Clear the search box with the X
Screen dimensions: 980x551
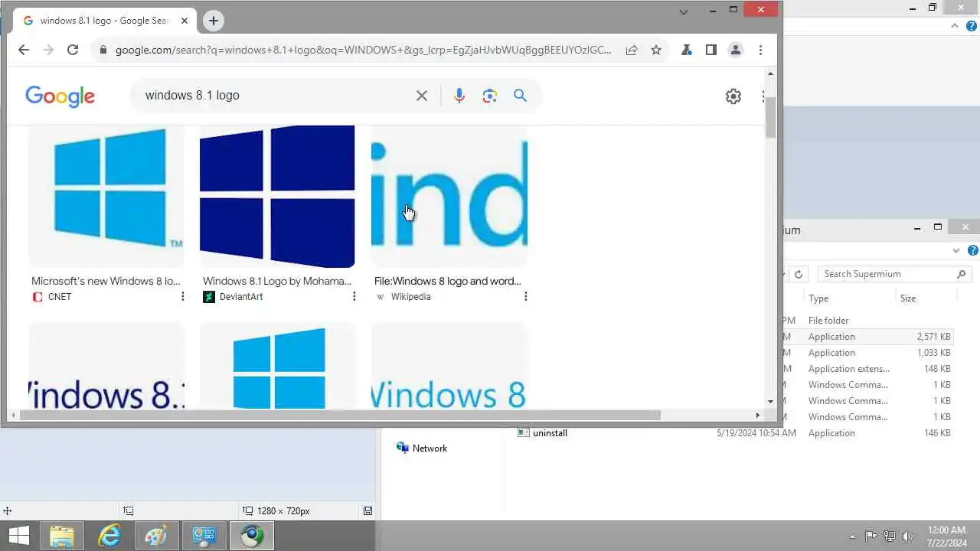click(x=422, y=96)
